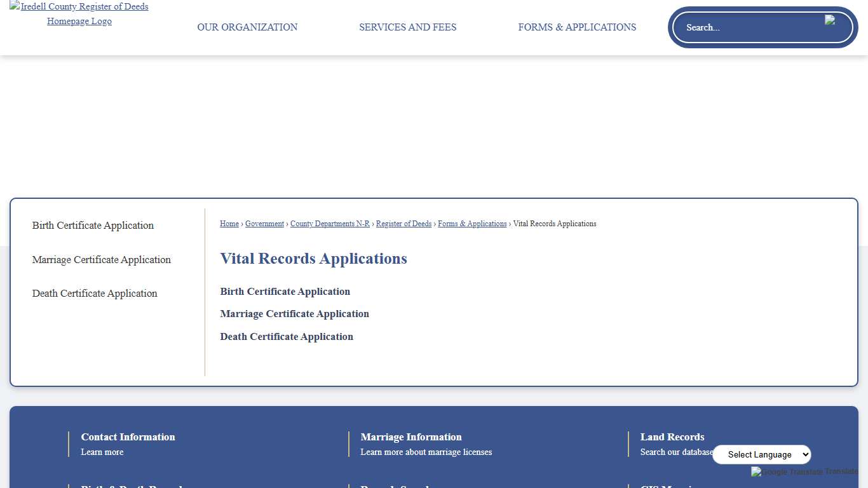Open the SERVICES AND FEES menu
The height and width of the screenshot is (488, 868).
point(407,27)
